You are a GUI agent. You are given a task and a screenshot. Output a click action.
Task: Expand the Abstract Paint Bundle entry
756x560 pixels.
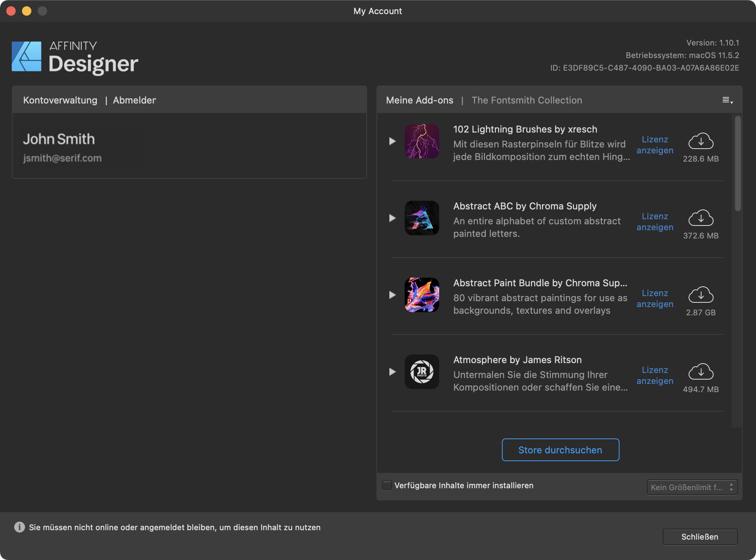pos(392,295)
